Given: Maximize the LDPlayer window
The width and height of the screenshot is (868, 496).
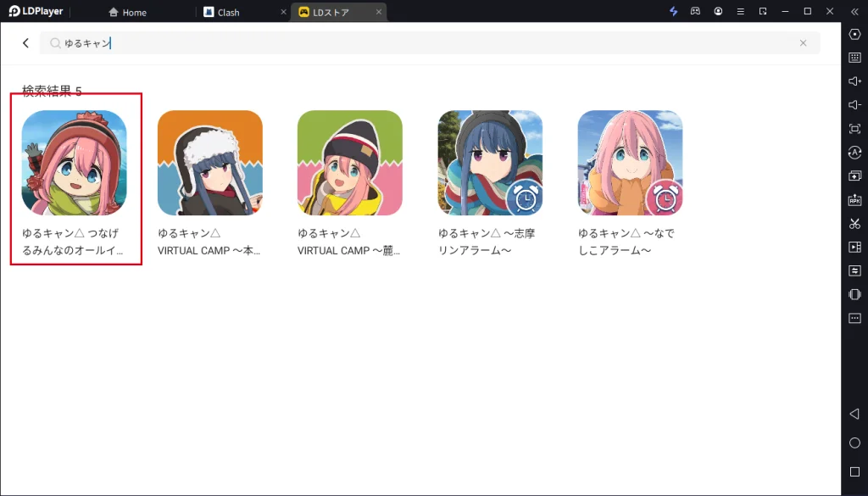Looking at the screenshot, I should click(x=808, y=11).
